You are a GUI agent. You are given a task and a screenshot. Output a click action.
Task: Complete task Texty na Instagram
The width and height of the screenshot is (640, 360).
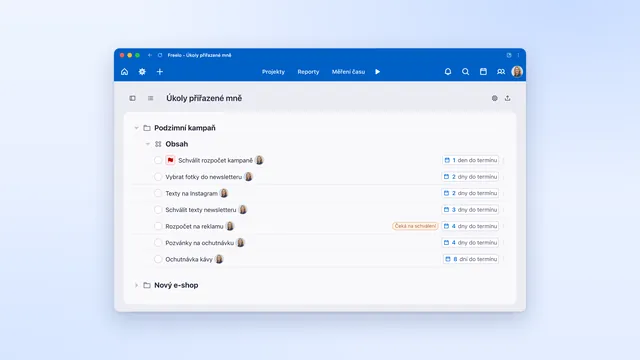[x=158, y=193]
